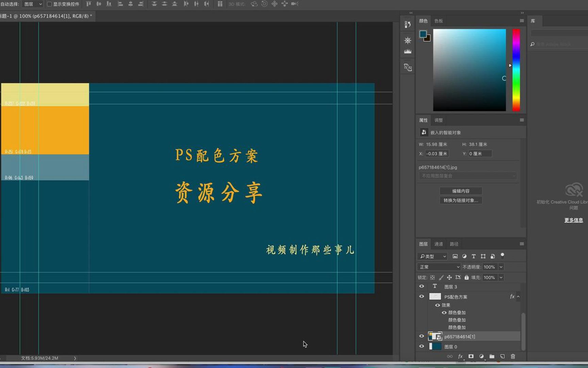Collapse effects of PS配色方案 layer
Viewport: 588px width, 368px height.
[x=518, y=296]
